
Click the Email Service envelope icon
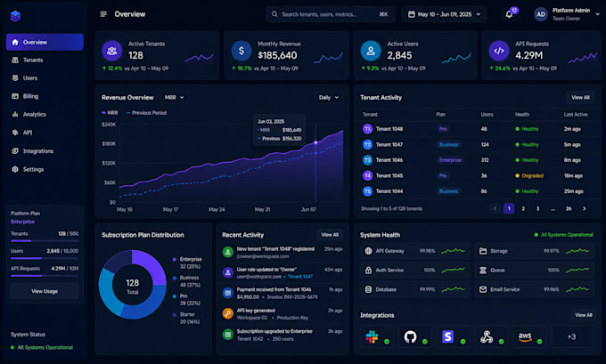pyautogui.click(x=483, y=289)
